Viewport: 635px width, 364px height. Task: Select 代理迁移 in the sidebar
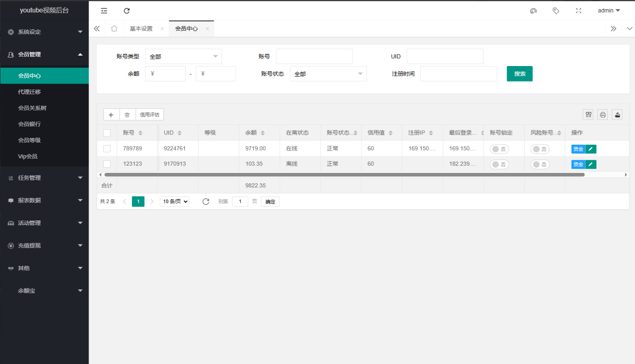(x=44, y=92)
